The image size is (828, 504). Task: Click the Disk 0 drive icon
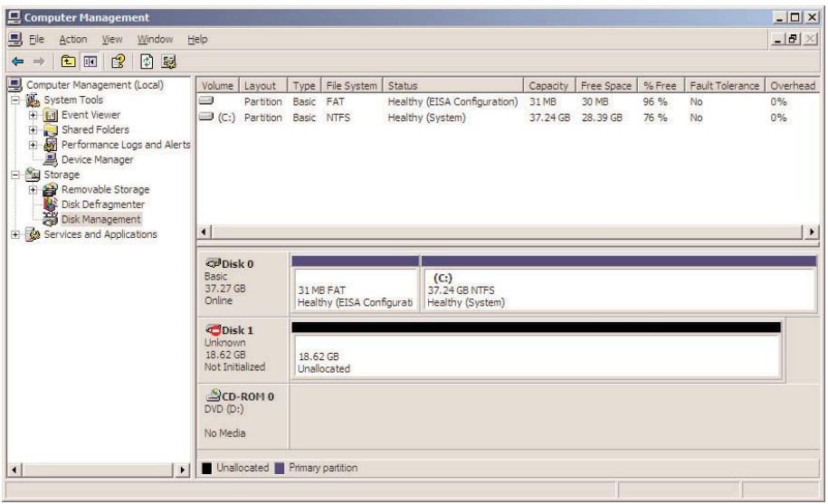(x=213, y=262)
